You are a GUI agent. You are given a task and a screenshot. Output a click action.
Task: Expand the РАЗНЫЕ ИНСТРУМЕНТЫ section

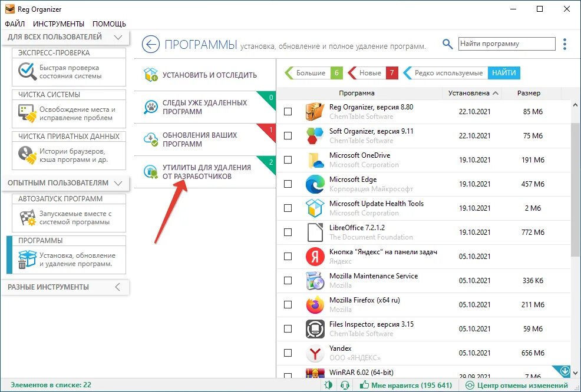point(117,287)
